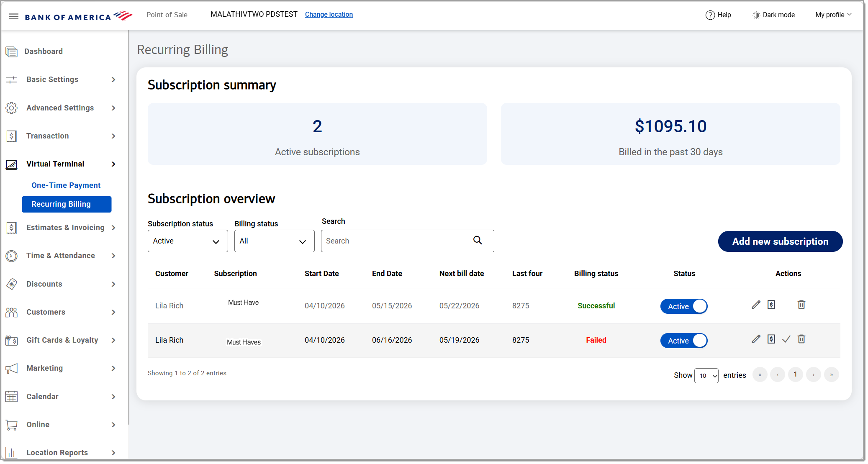The width and height of the screenshot is (868, 464).
Task: Select Recurring Billing in sidebar
Action: point(67,204)
